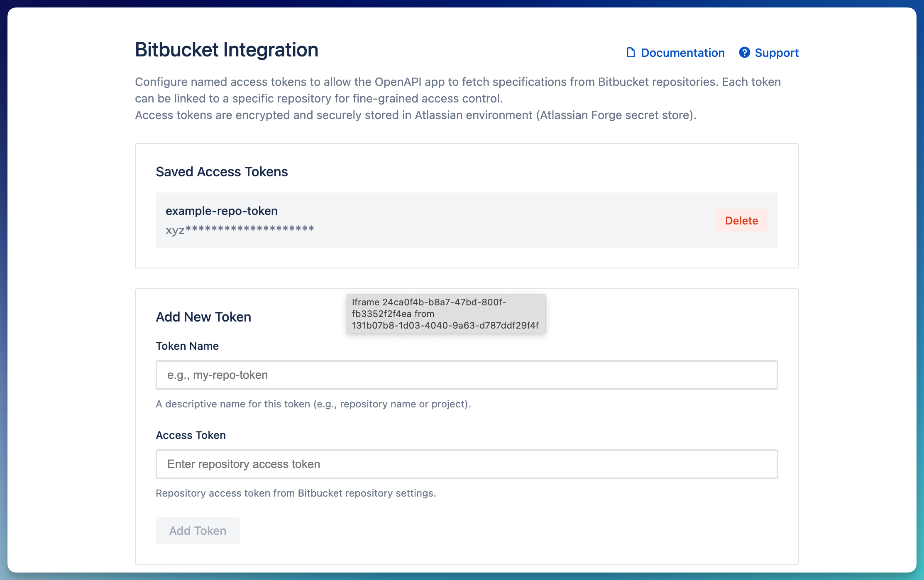
Task: Delete the example-repo-token
Action: 742,220
